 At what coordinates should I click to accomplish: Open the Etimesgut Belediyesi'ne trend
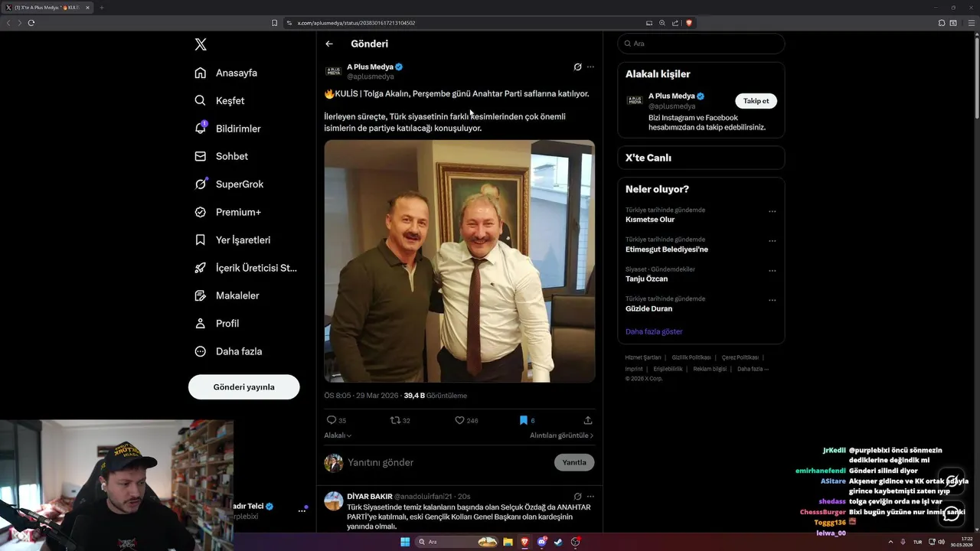coord(667,249)
